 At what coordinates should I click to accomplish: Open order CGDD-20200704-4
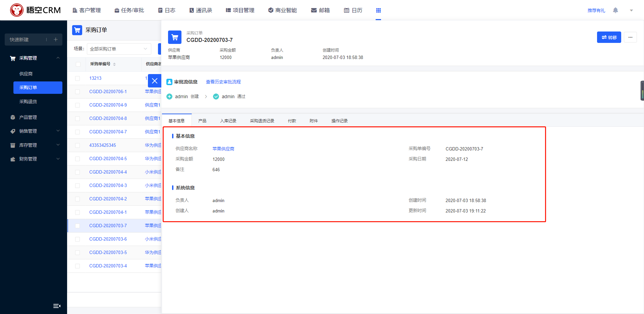point(108,172)
